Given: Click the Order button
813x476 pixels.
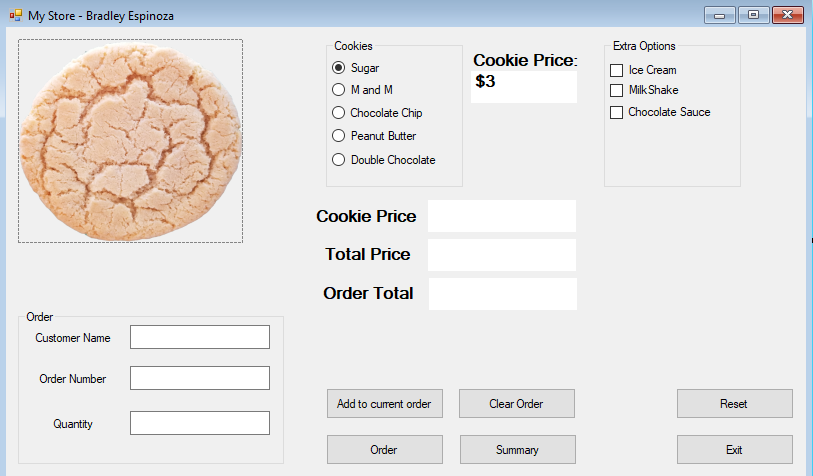Looking at the screenshot, I should click(x=384, y=450).
